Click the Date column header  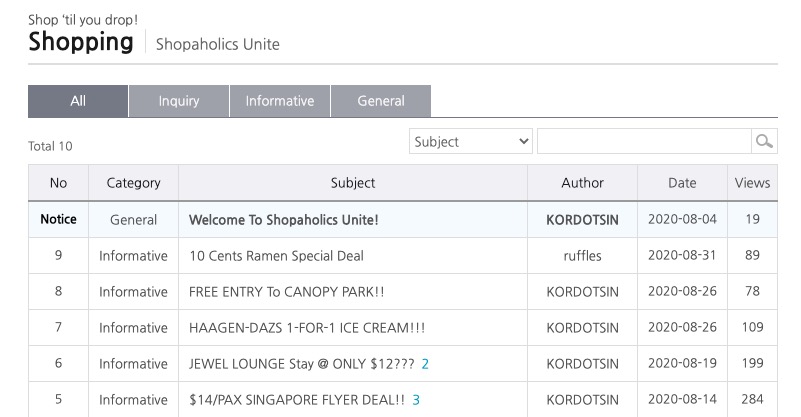pyautogui.click(x=682, y=183)
